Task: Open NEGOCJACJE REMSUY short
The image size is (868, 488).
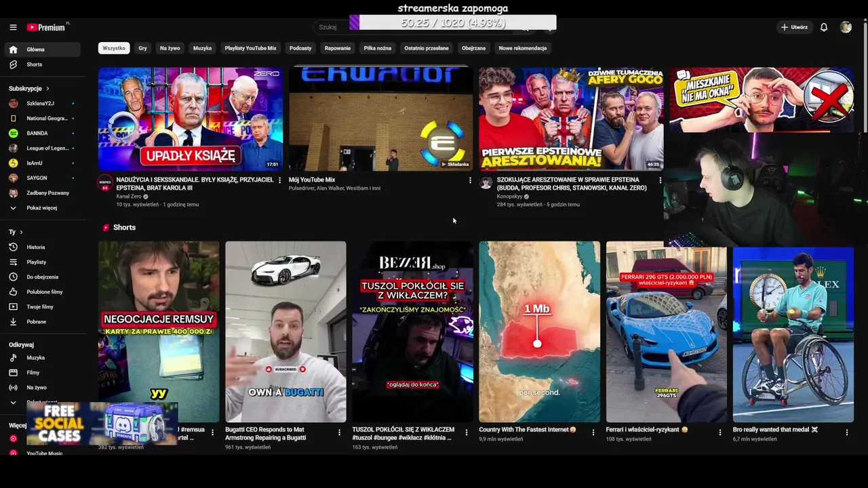Action: pos(159,331)
